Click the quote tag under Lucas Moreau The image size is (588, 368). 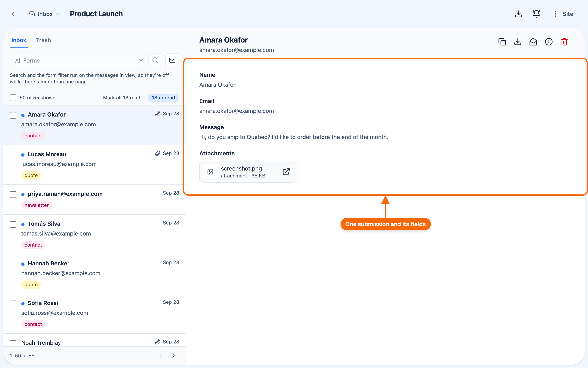[x=31, y=175]
